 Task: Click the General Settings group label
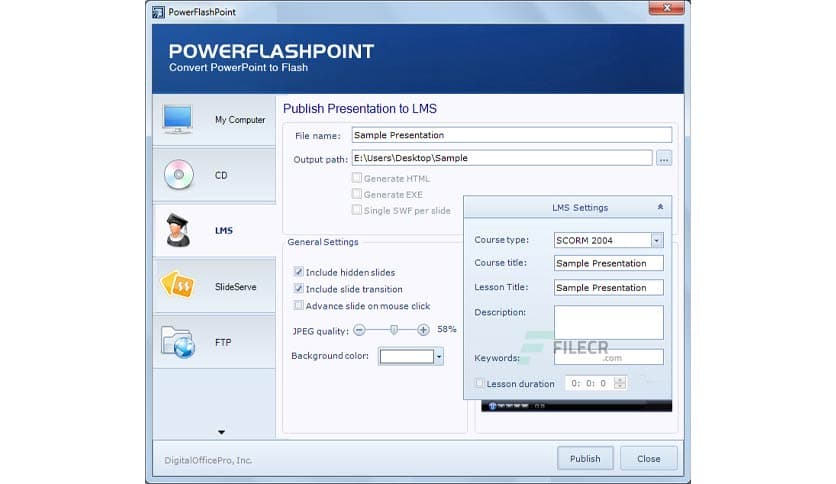[x=323, y=241]
